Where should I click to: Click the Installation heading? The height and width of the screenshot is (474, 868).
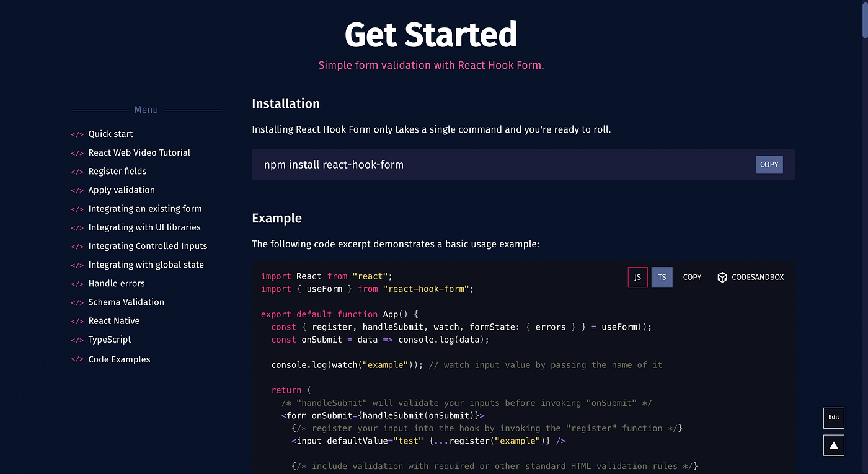click(x=286, y=103)
